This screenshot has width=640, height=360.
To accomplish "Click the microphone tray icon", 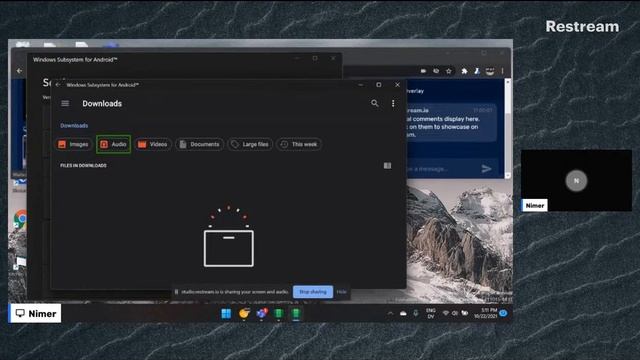I will coord(416,313).
